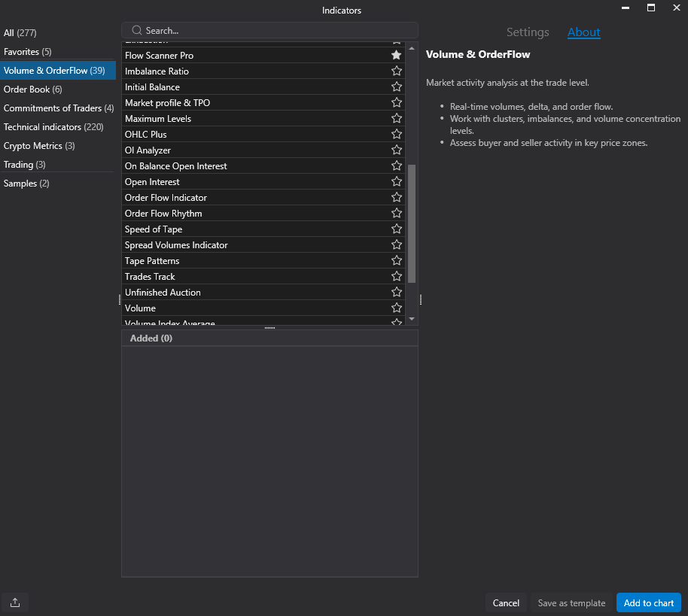Viewport: 688px width, 616px height.
Task: Select Maximum Levels indicator row
Action: click(x=263, y=118)
